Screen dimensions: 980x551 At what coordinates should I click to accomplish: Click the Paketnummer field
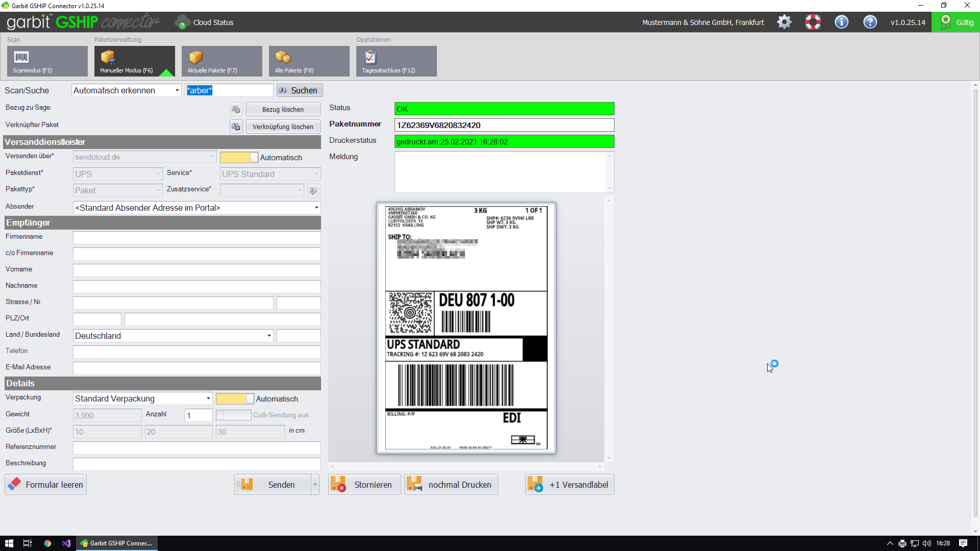coord(504,125)
